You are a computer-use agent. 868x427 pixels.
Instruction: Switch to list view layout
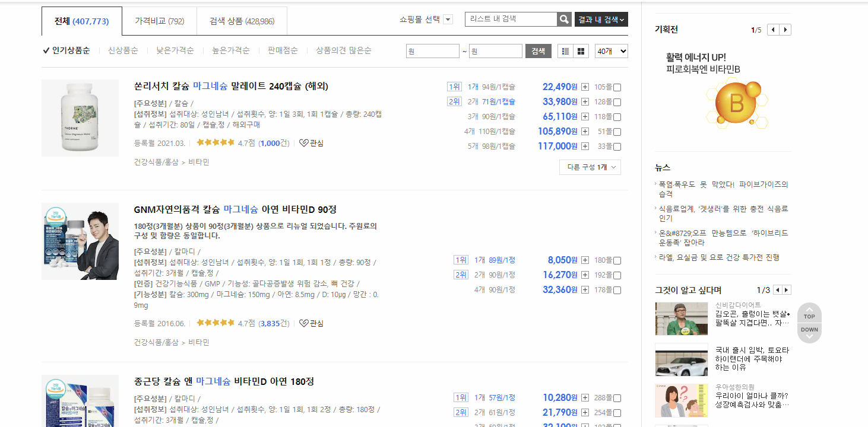click(565, 51)
